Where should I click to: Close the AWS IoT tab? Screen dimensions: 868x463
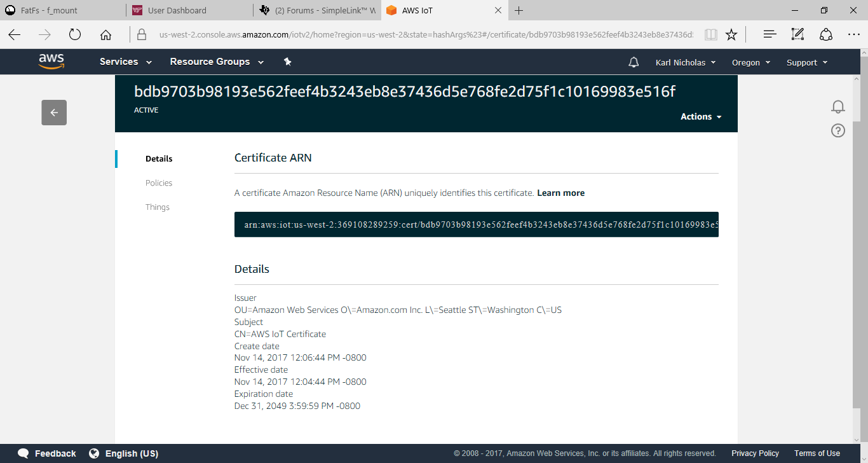coord(498,10)
